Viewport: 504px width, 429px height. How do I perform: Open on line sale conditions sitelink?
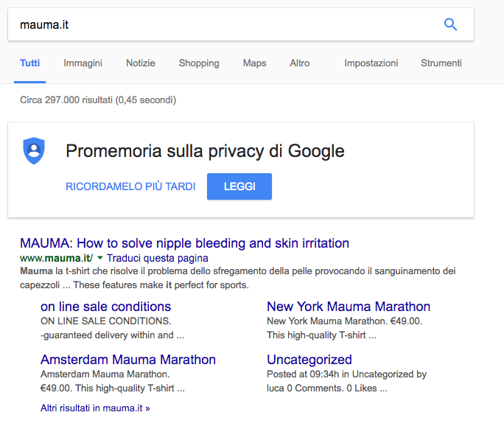point(105,307)
